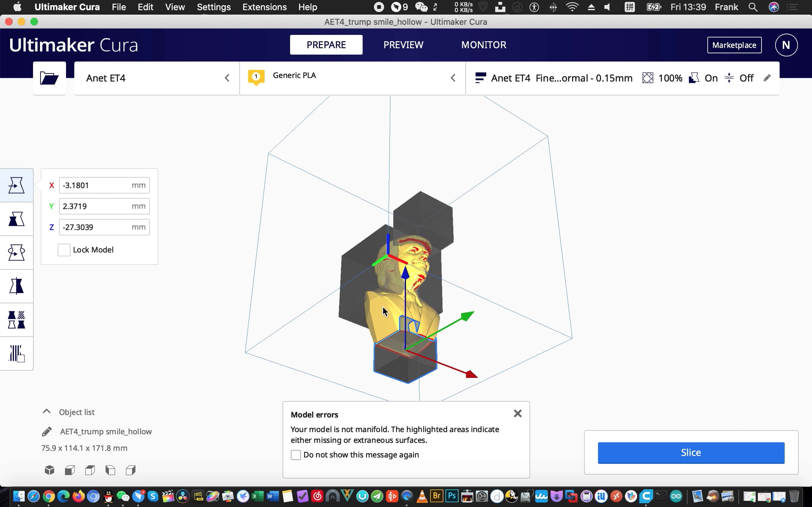Click the Y position input field
Screen dimensions: 812x507
point(104,206)
